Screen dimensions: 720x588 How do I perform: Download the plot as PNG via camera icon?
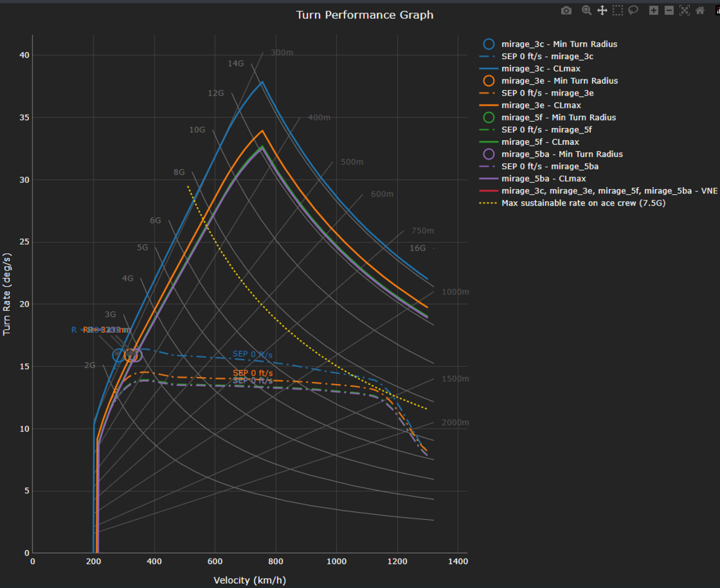[566, 10]
